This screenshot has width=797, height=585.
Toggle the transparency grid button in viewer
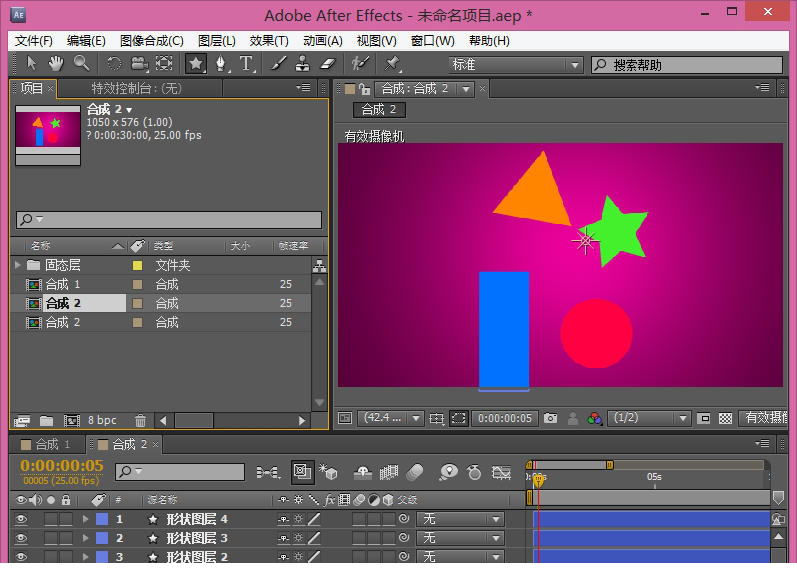click(x=725, y=419)
